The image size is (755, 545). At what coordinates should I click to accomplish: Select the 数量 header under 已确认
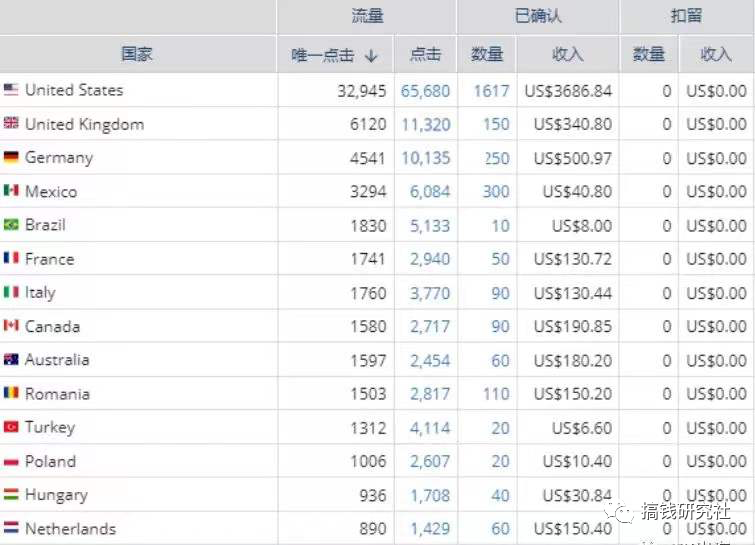pyautogui.click(x=487, y=54)
